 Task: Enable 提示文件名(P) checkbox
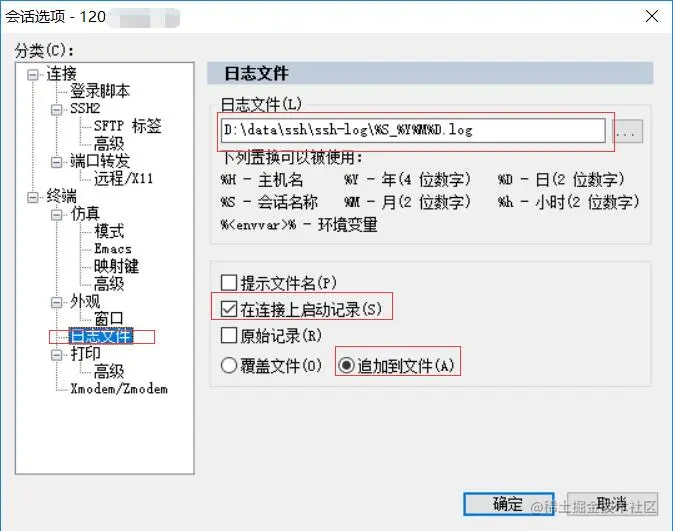point(229,283)
